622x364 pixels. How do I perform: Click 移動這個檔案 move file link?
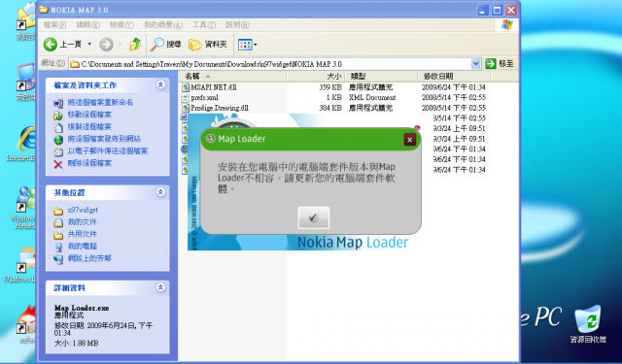[89, 115]
